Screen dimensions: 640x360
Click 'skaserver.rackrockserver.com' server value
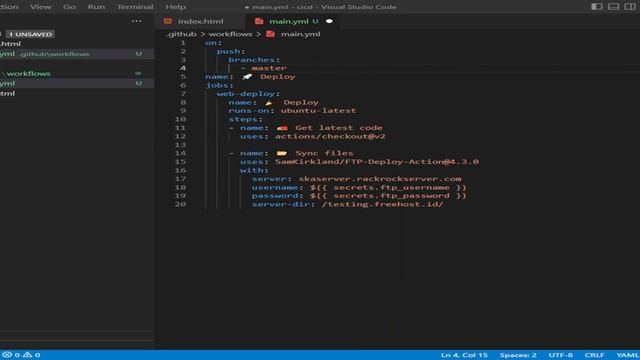click(380, 179)
